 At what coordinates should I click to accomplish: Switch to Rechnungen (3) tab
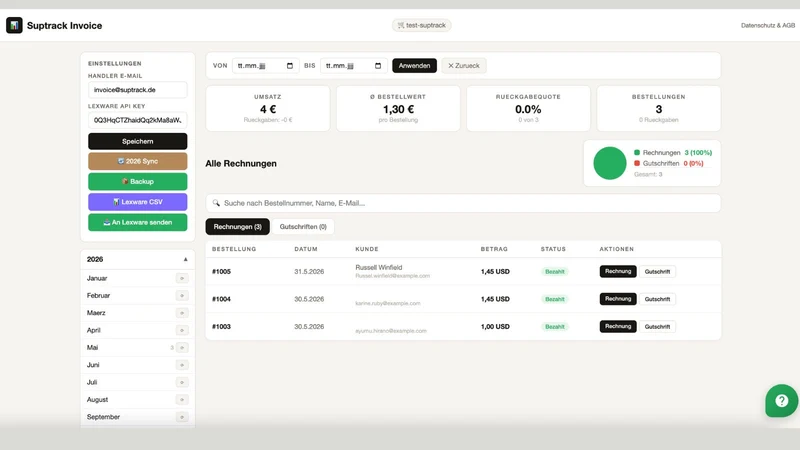237,227
